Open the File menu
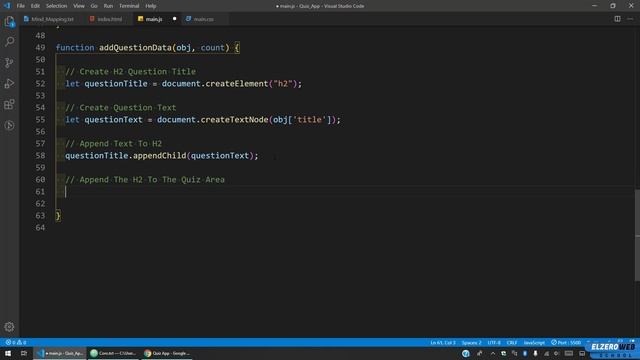Image resolution: width=640 pixels, height=360 pixels. pos(20,6)
